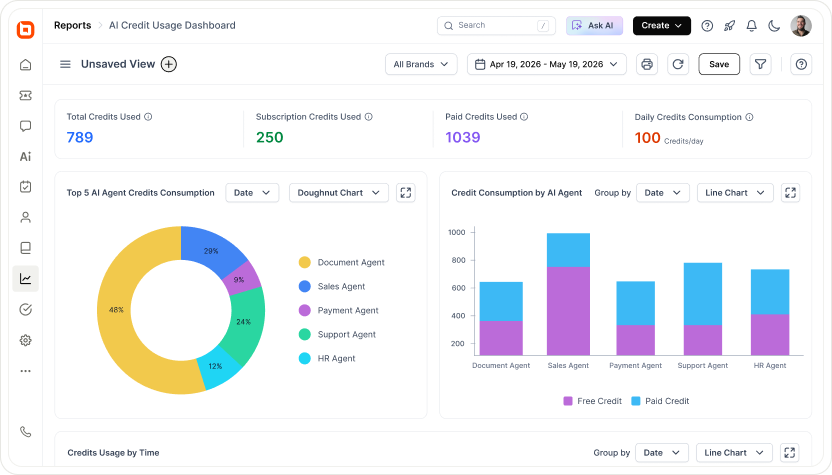Click the 48% yellow doughnut segment
This screenshot has height=475, width=832.
[x=116, y=310]
